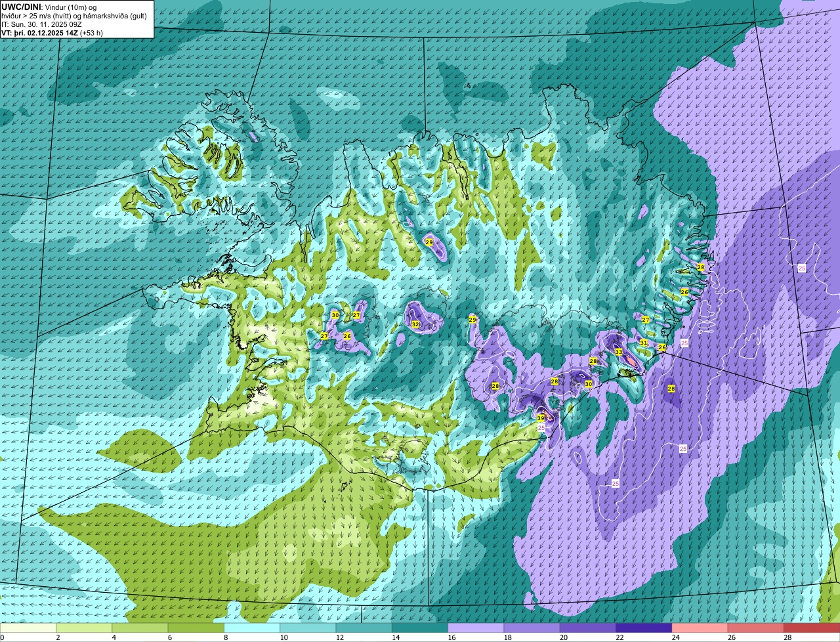Click the '4' tick label on the scale

pyautogui.click(x=114, y=637)
